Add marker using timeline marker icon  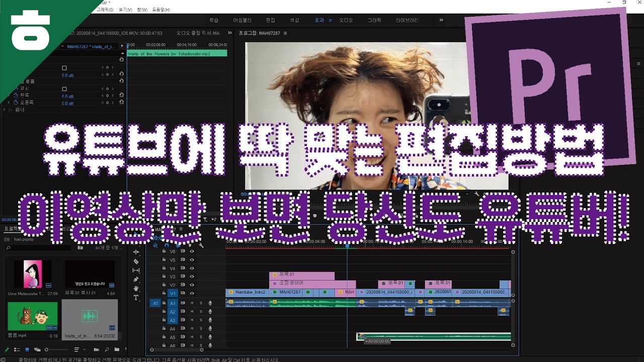190,245
